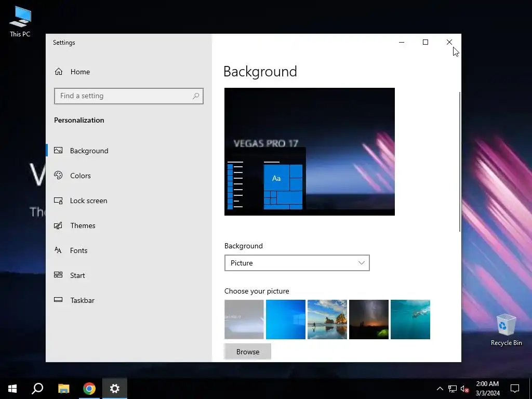Go to Colors settings page

[x=129, y=176]
